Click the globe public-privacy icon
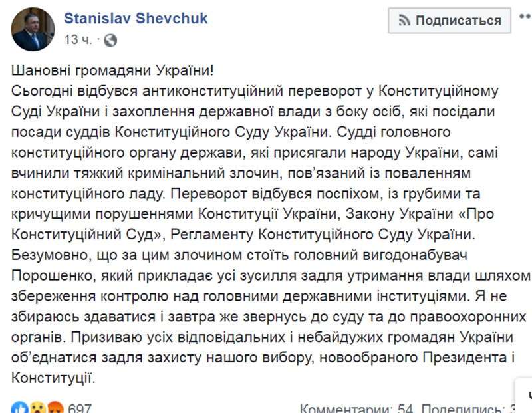The height and width of the screenshot is (413, 532). coord(110,39)
